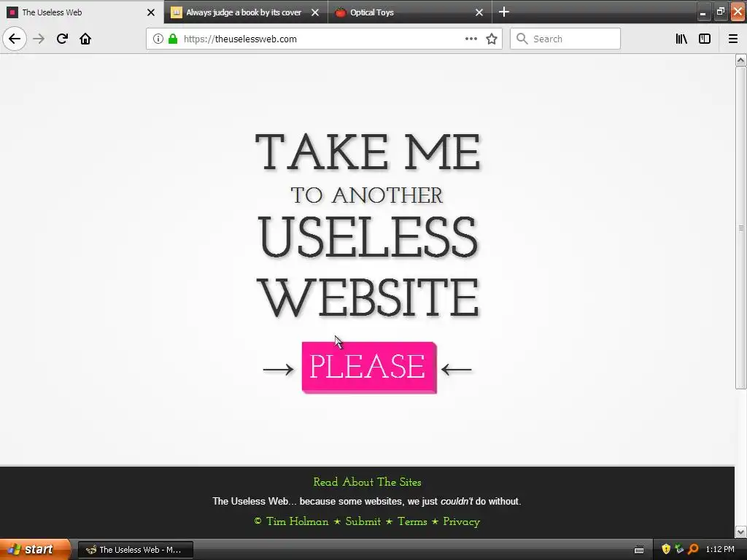747x560 pixels.
Task: Open the on-screen keyboard tray icon
Action: coord(639,550)
